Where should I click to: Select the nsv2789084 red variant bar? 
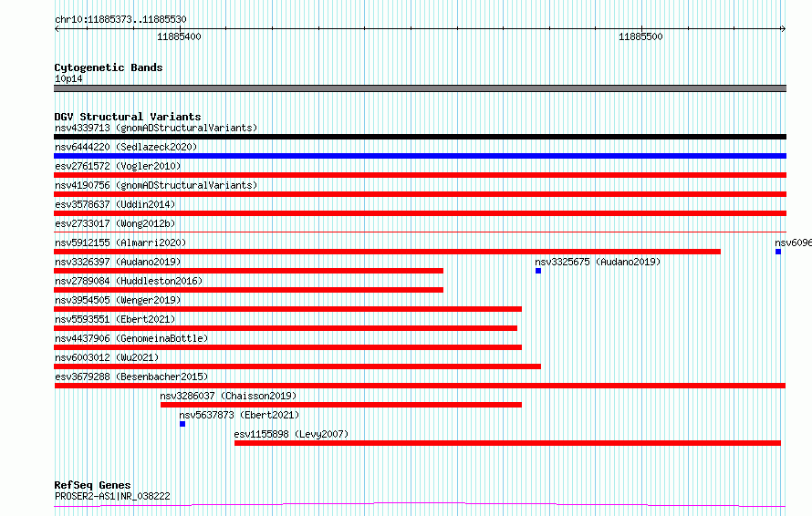(248, 290)
